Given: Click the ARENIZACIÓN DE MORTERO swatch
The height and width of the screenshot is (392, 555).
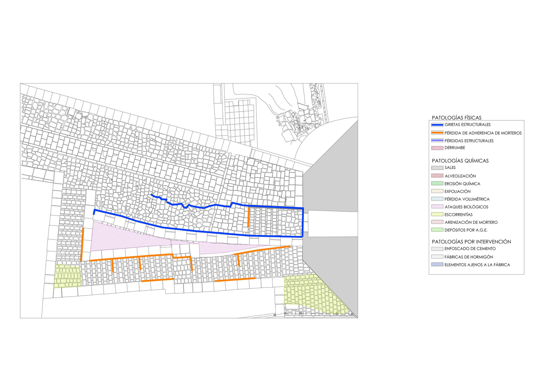Looking at the screenshot, I should tap(437, 222).
